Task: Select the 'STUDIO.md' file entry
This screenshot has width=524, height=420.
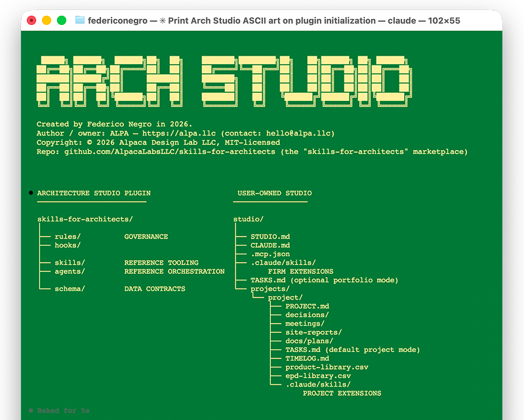Action: pyautogui.click(x=270, y=237)
